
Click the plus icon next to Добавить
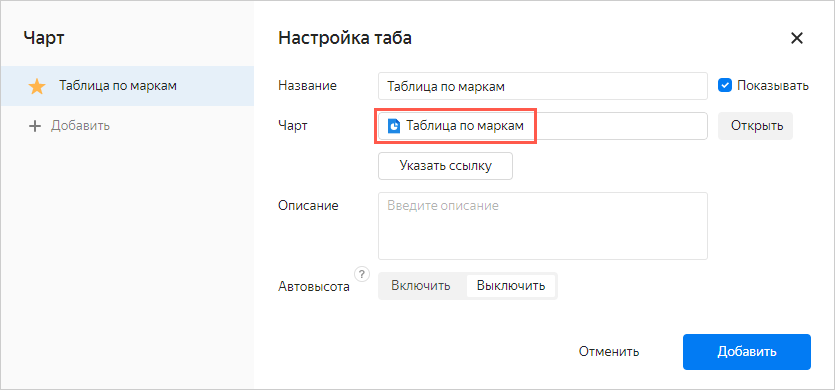pos(35,126)
